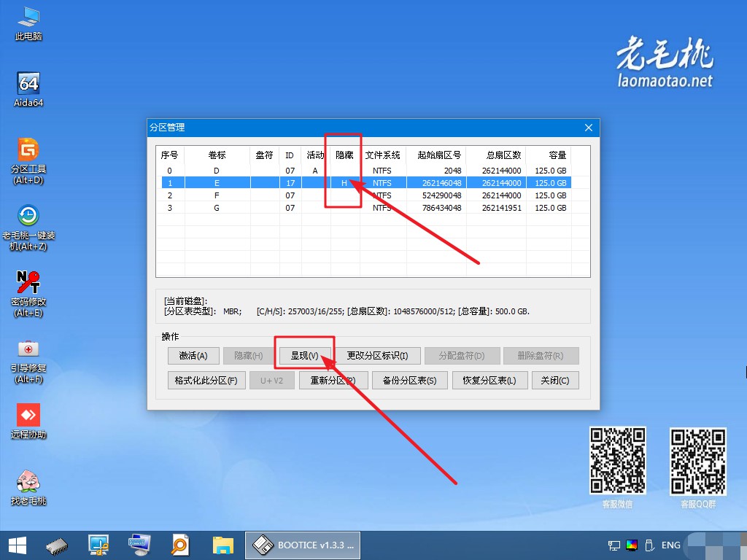747x560 pixels.
Task: Click start sector value 524290048
Action: (441, 195)
